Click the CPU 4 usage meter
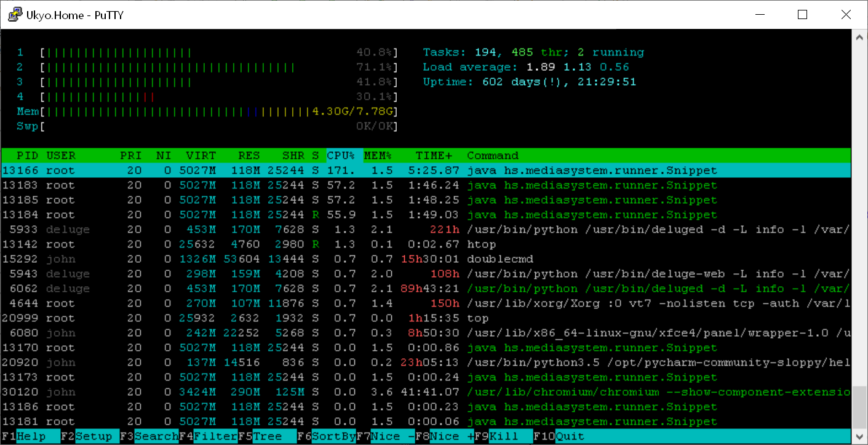The image size is (868, 445). tap(207, 97)
